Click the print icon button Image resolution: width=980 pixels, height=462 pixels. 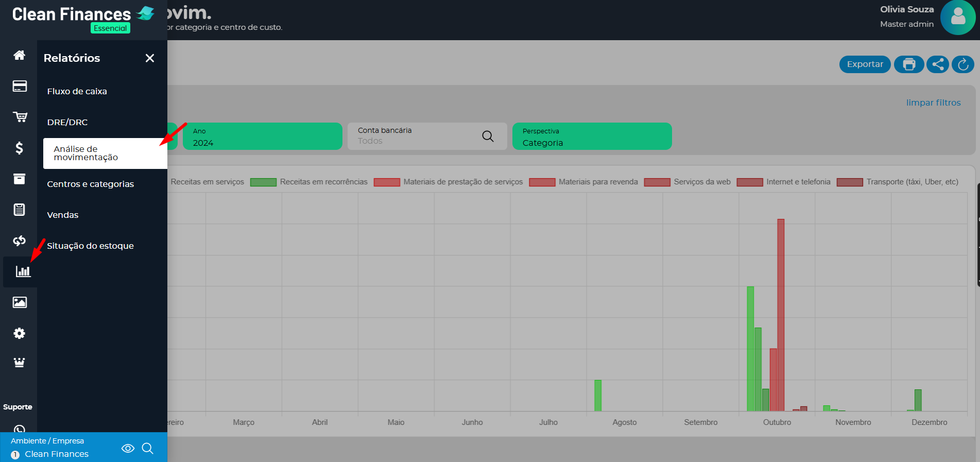(909, 64)
